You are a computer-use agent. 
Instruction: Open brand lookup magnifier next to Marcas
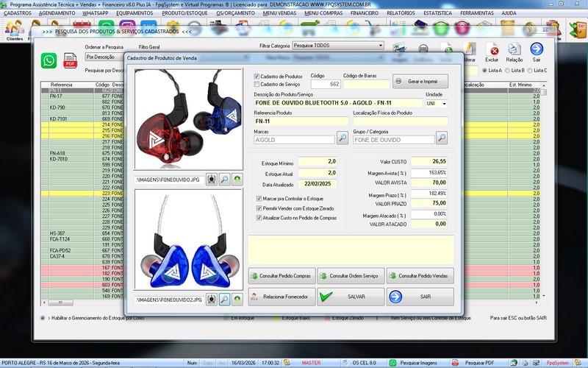343,137
